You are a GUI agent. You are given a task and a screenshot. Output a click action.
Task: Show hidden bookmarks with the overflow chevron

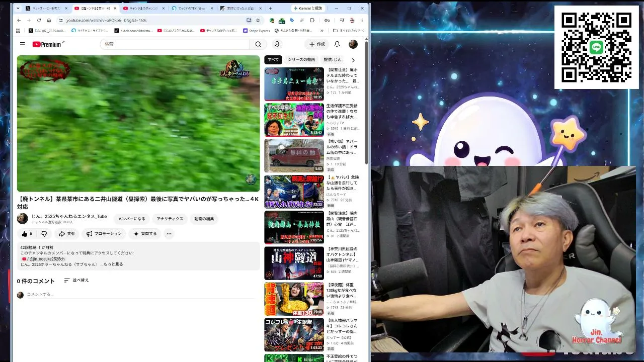click(322, 31)
